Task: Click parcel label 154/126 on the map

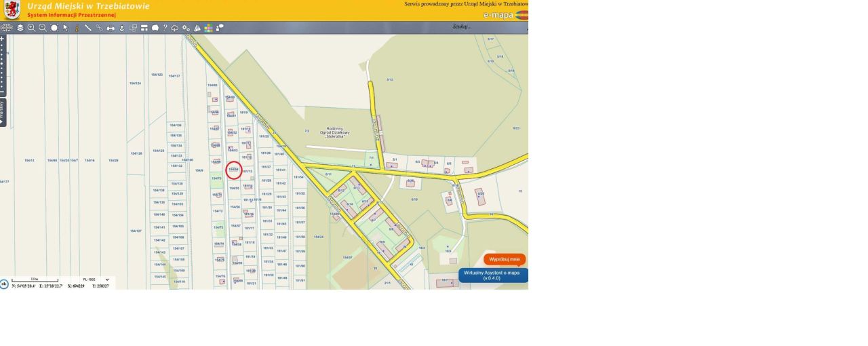Action: [x=136, y=153]
